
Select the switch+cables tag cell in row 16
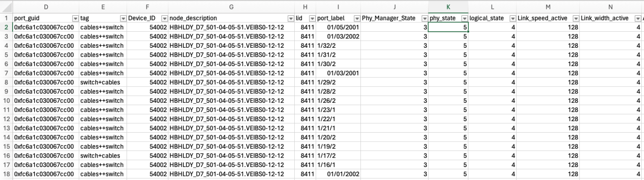pyautogui.click(x=103, y=155)
